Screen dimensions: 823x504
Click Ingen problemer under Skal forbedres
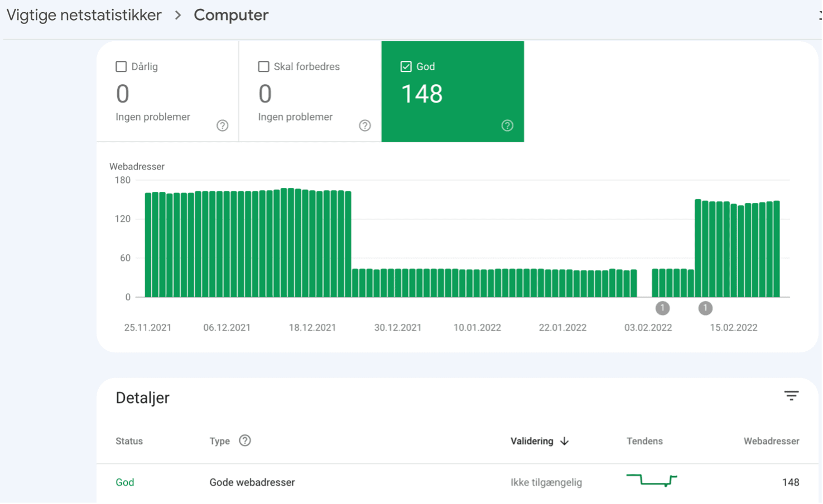pyautogui.click(x=295, y=117)
